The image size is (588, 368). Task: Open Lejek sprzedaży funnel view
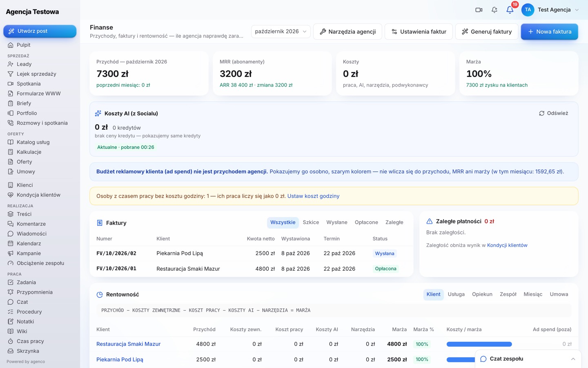40,74
